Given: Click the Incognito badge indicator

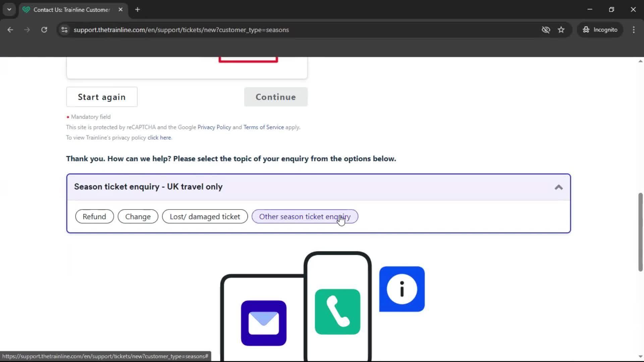Looking at the screenshot, I should (x=600, y=29).
